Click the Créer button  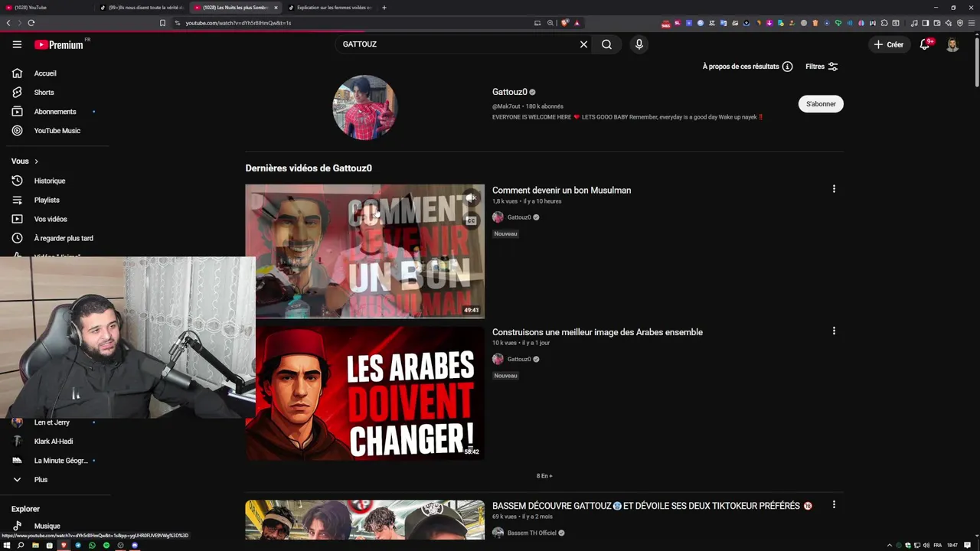pos(889,44)
